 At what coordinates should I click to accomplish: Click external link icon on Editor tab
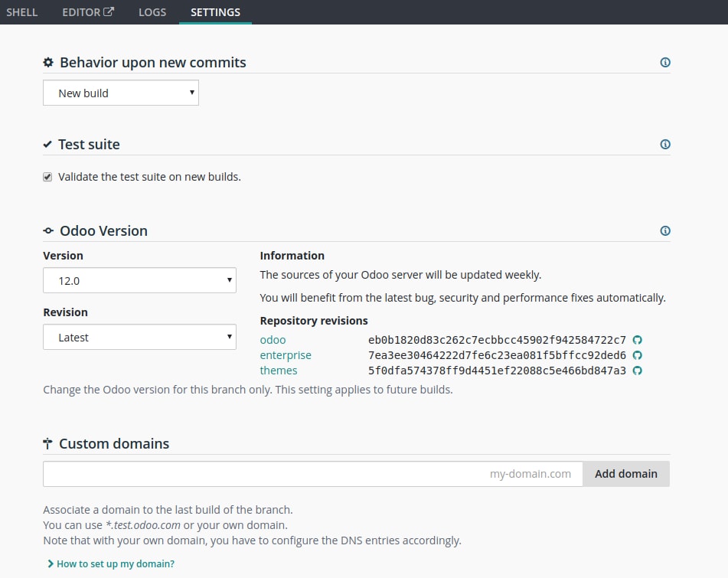pos(109,11)
